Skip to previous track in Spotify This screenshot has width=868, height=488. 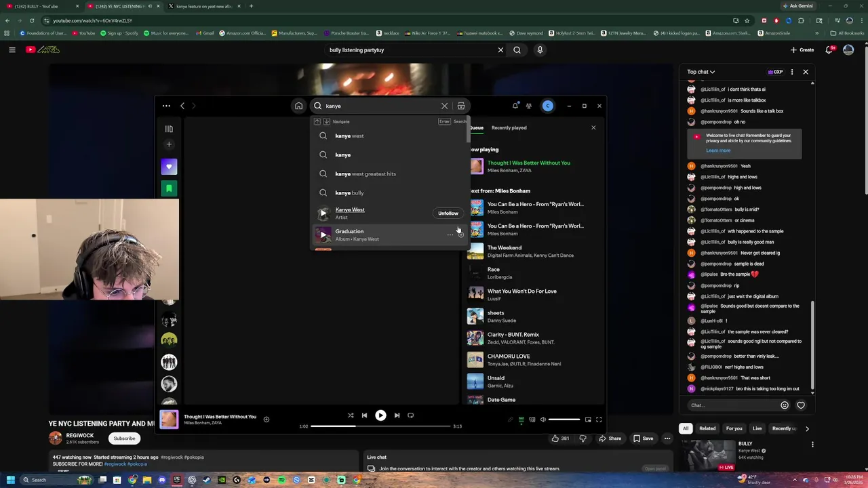pyautogui.click(x=364, y=415)
